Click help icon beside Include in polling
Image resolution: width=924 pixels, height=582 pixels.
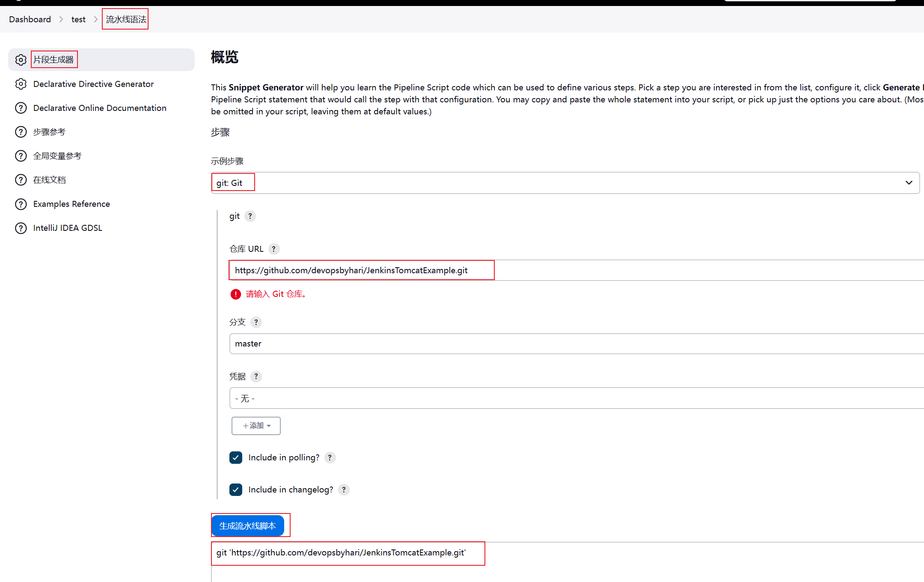(330, 458)
